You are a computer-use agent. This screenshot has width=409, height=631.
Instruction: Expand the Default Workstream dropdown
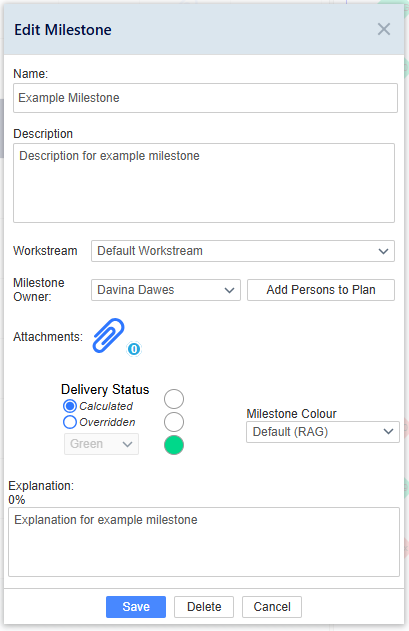point(243,251)
